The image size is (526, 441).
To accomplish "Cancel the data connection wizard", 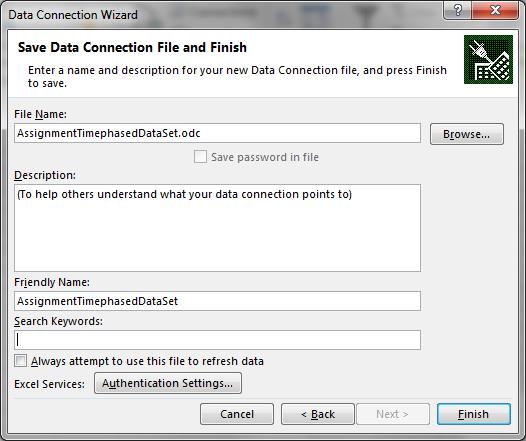I will (x=237, y=414).
